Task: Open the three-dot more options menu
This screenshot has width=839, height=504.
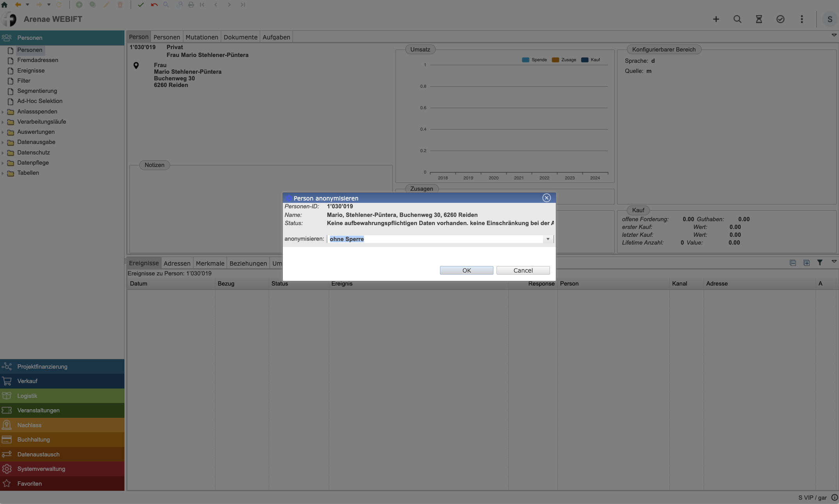Action: pyautogui.click(x=802, y=19)
